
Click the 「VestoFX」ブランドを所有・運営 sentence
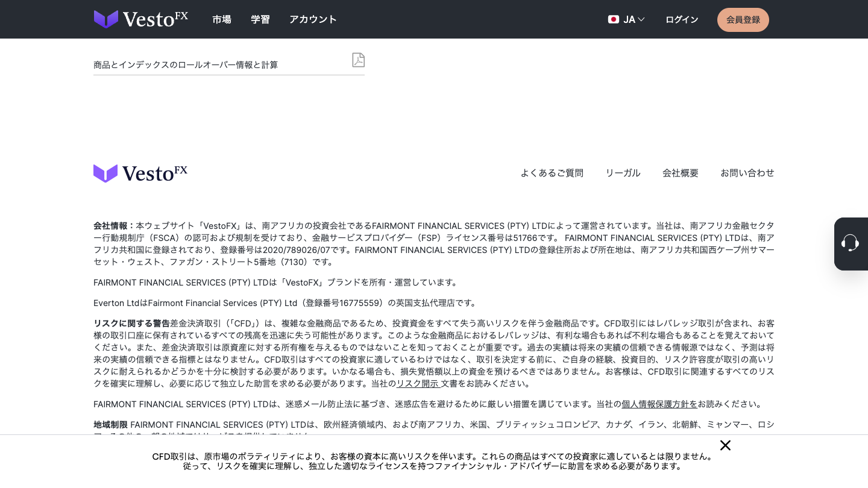(277, 283)
